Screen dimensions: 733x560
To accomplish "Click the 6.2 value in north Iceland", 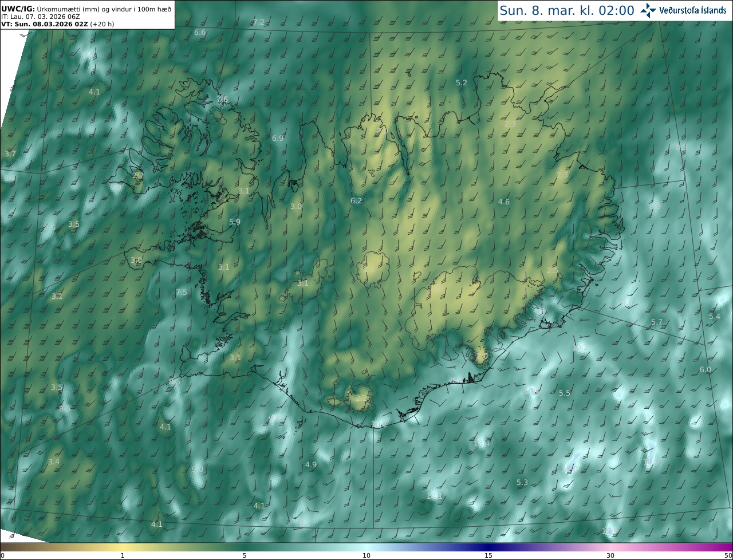I will [356, 200].
